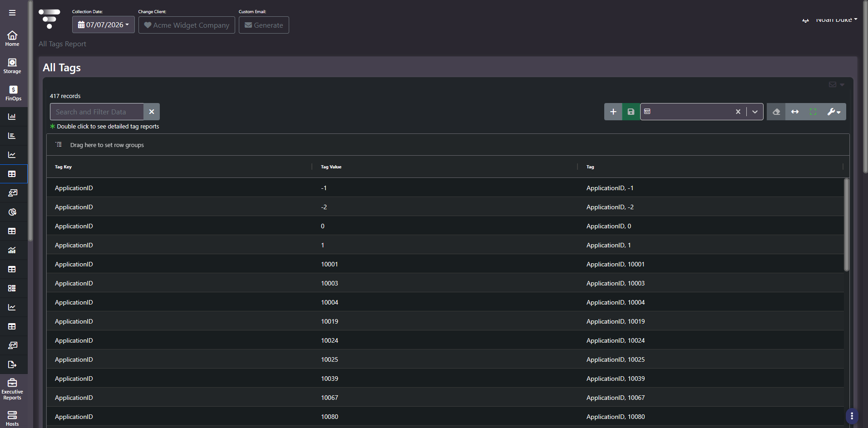Click the company logo icon
The width and height of the screenshot is (868, 428).
[49, 19]
